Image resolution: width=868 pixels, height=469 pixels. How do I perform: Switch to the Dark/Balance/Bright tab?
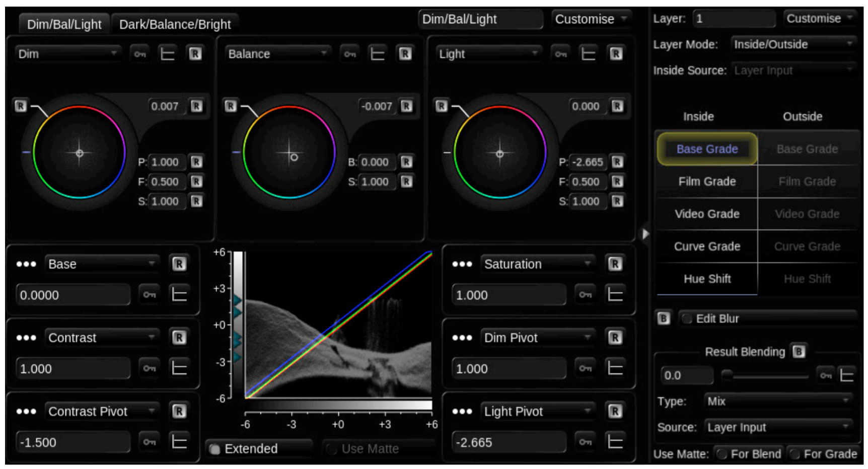tap(176, 24)
